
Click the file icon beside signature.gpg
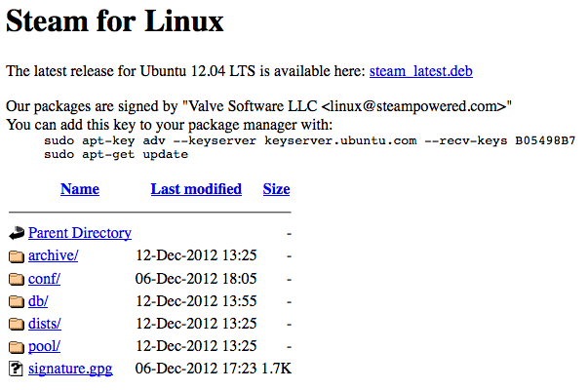click(x=17, y=369)
